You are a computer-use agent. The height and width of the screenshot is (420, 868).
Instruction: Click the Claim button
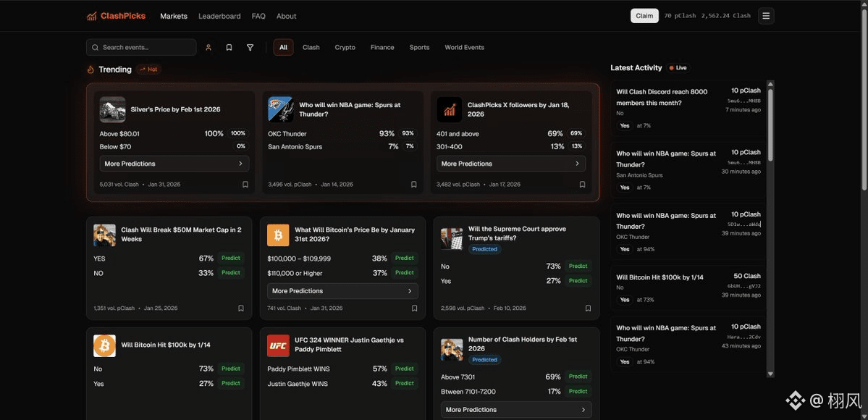tap(644, 16)
